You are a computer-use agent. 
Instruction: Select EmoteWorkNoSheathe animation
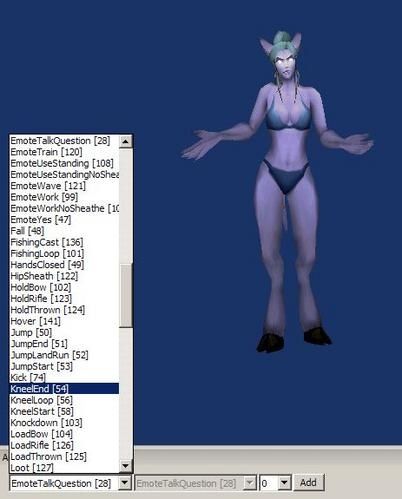64,208
